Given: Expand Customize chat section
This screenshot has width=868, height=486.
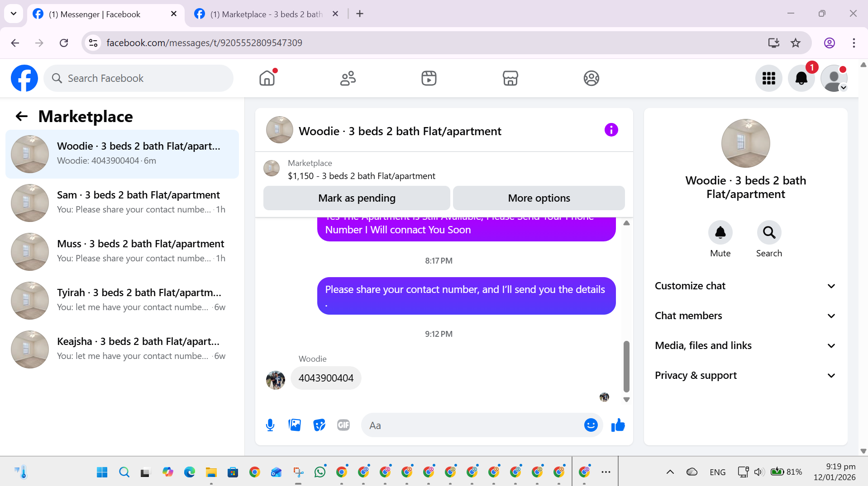Looking at the screenshot, I should 745,286.
